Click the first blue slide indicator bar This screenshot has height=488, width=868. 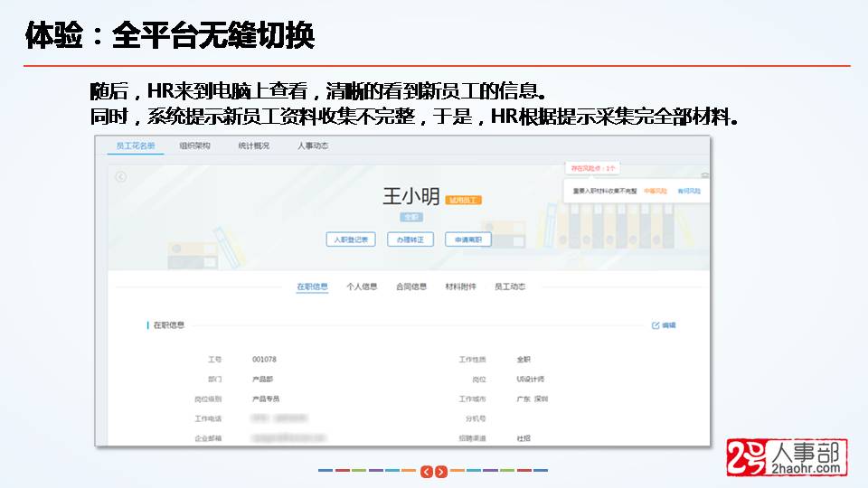[325, 471]
